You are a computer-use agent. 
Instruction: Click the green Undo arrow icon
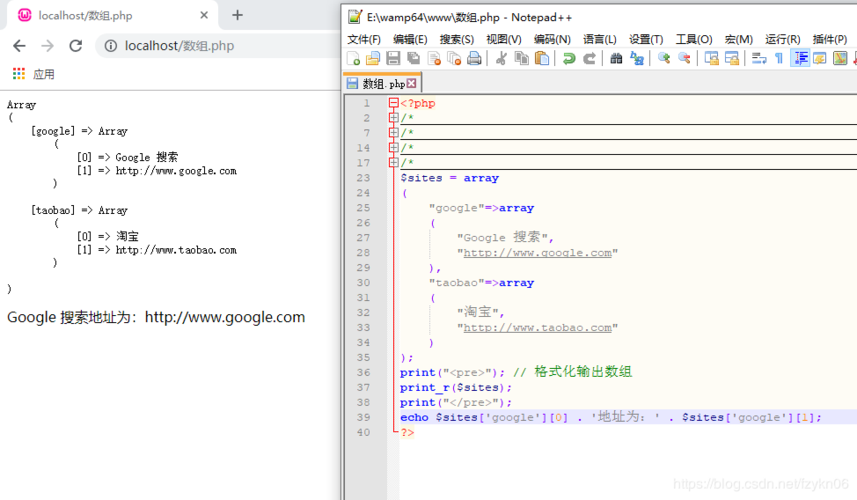click(569, 58)
